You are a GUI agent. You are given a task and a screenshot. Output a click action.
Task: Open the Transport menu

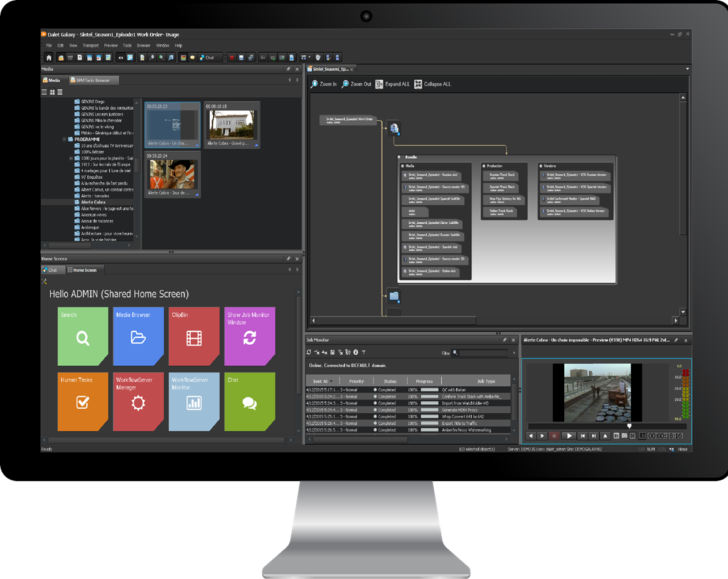90,46
